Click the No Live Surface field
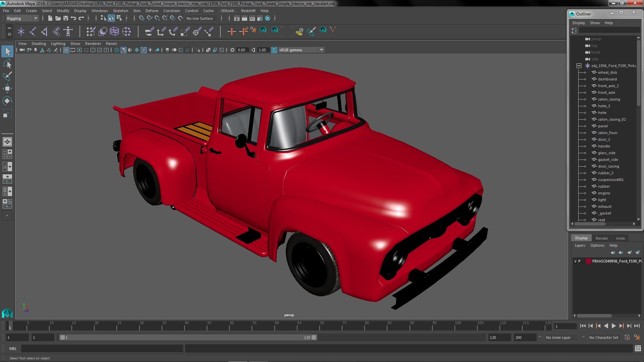The width and height of the screenshot is (644, 362). pos(201,18)
